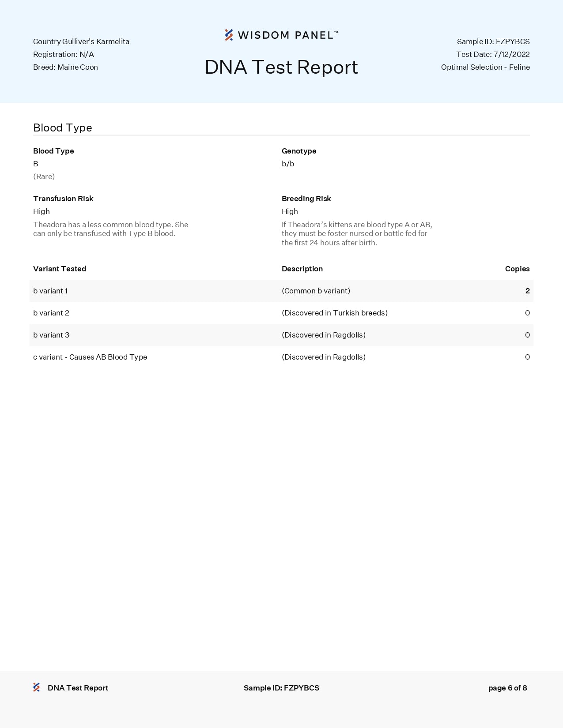Click the Breed: Maine Coon text
563x728 pixels.
(x=65, y=67)
